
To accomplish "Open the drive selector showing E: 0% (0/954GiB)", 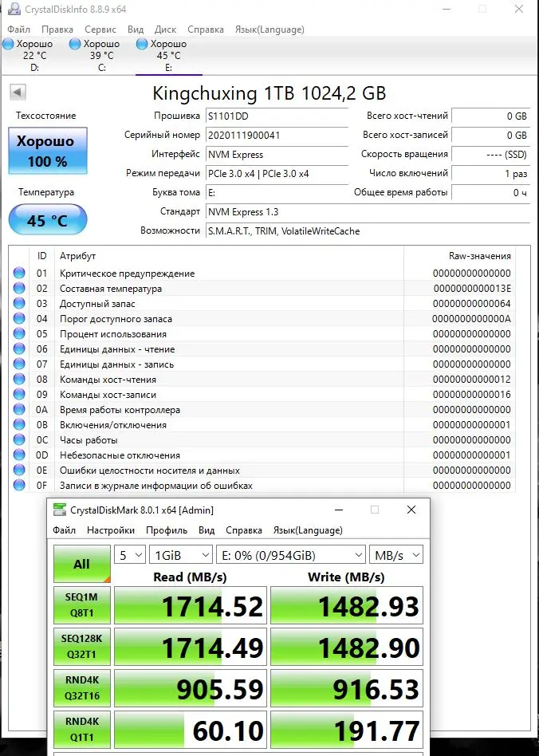I will pos(291,555).
